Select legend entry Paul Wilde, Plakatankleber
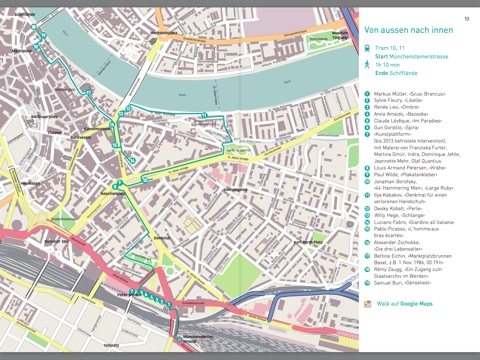This screenshot has height=360, width=480. pyautogui.click(x=401, y=175)
